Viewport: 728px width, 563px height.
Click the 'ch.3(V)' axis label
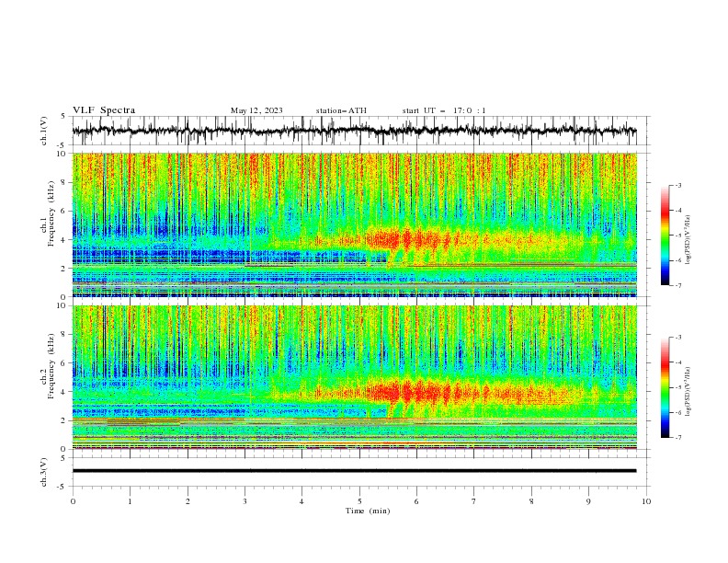(x=44, y=472)
